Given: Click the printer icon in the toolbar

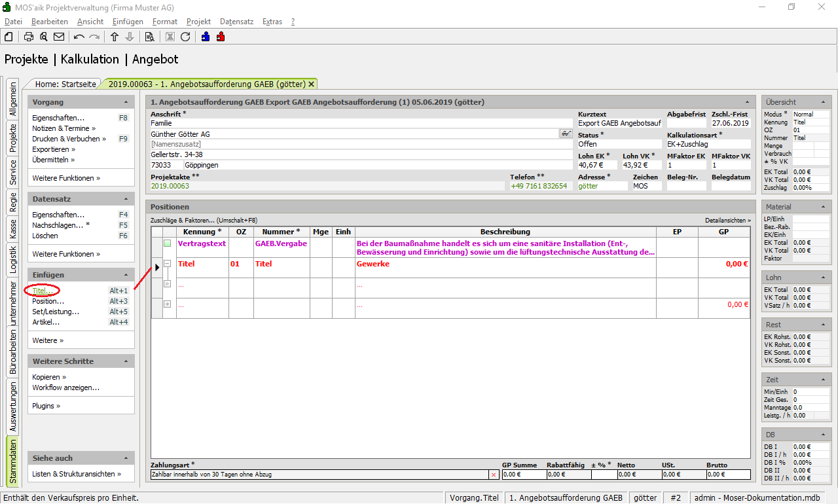Looking at the screenshot, I should click(29, 37).
